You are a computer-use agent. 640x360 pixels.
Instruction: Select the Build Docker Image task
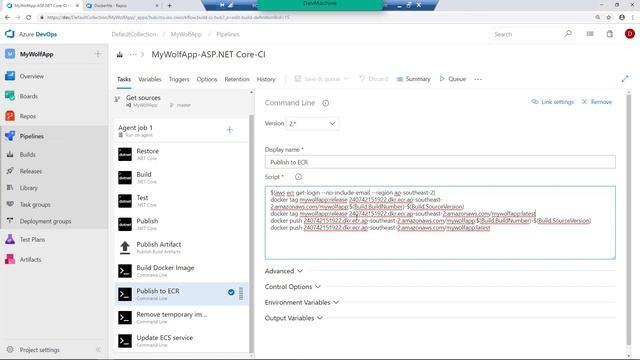[x=181, y=271]
